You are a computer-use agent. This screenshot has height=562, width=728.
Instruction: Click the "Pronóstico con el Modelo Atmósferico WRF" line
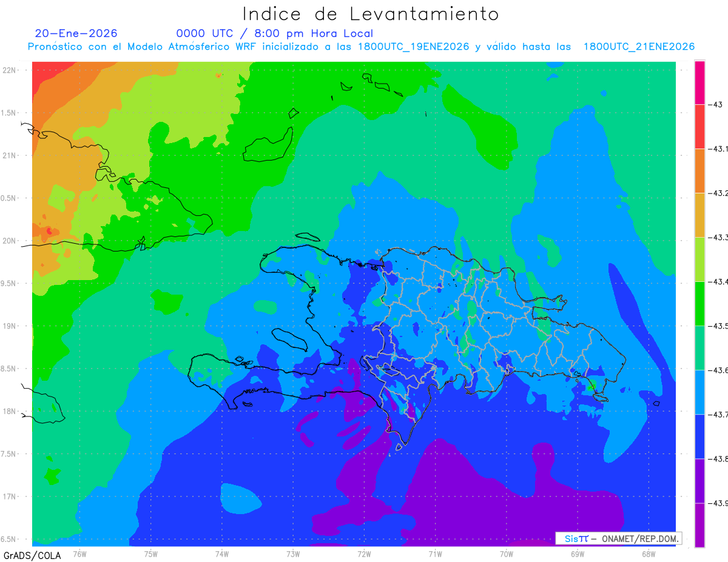click(x=361, y=47)
